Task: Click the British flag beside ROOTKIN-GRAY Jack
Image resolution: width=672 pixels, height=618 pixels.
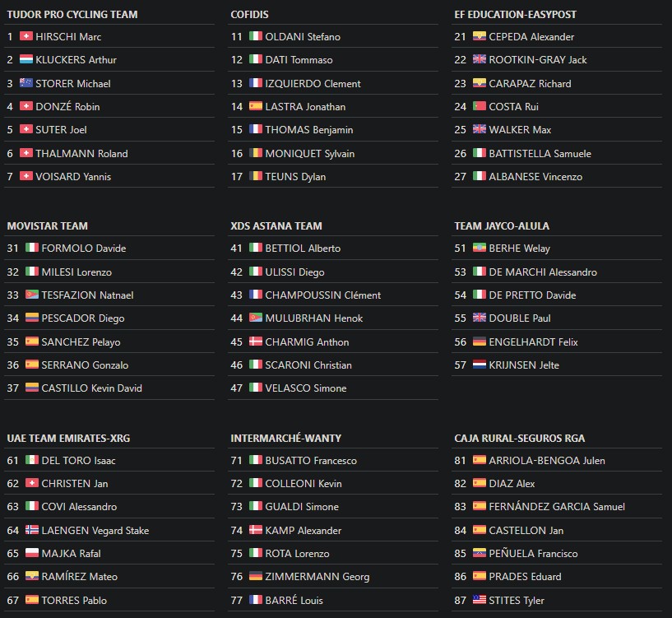Action: click(x=480, y=59)
